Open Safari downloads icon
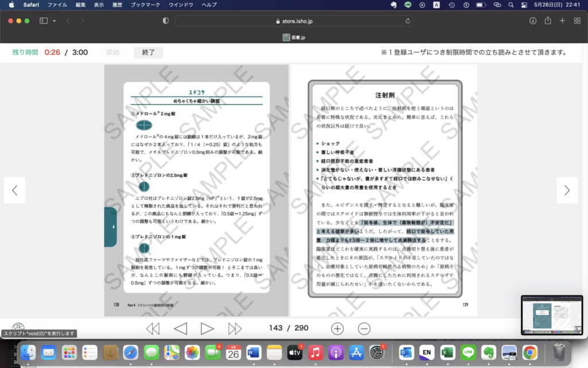Screen dimensions: 588x368 (x=533, y=21)
